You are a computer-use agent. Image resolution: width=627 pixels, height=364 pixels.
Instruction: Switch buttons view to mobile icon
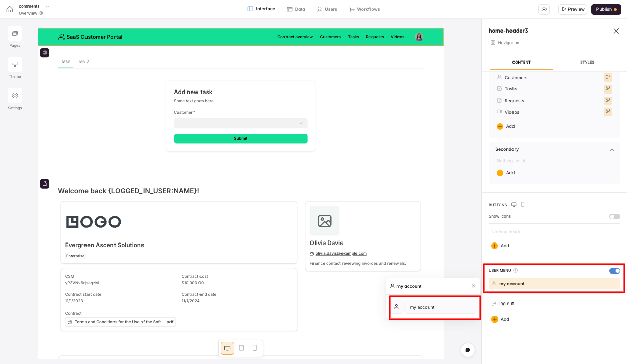coord(523,205)
